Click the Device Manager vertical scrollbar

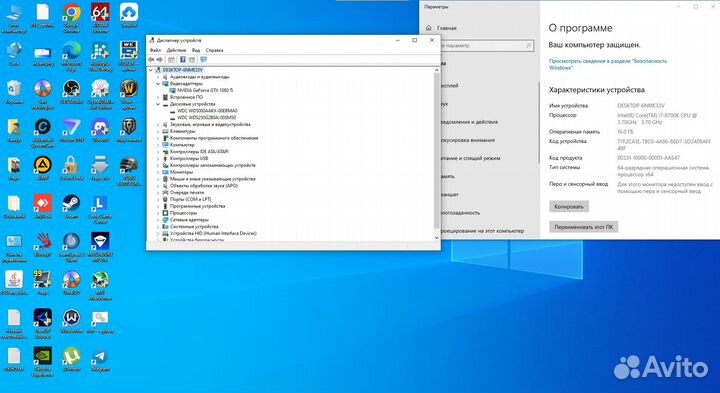(x=436, y=152)
